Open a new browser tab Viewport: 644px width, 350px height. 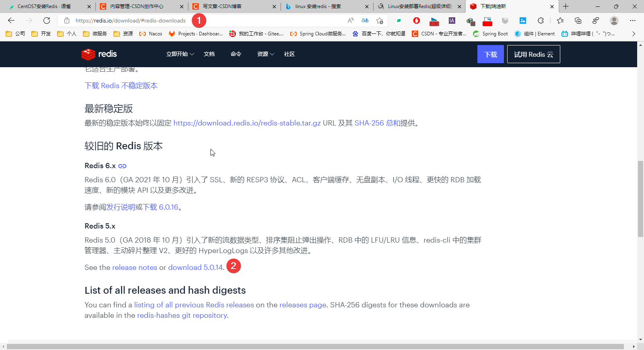[x=566, y=6]
